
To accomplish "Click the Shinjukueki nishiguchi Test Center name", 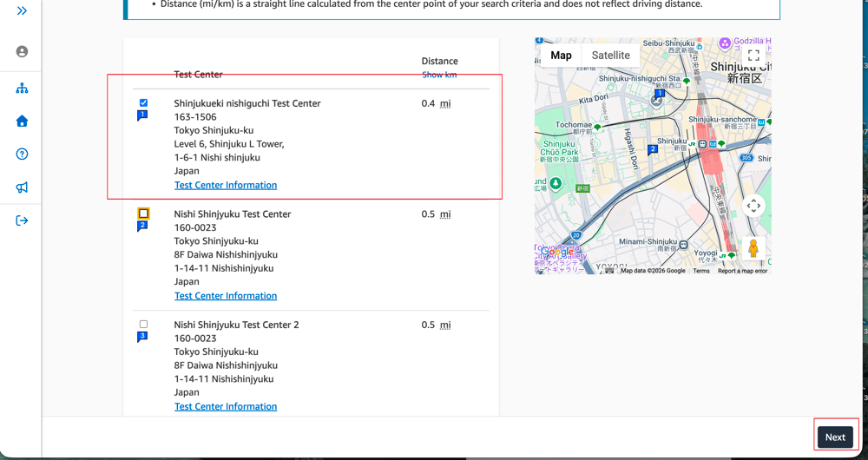I will (x=247, y=103).
